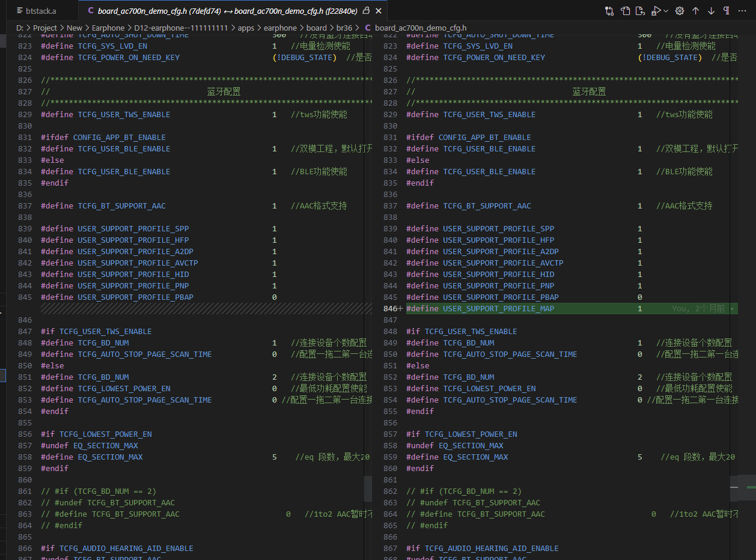Click '#if TCFG_AUDIO_HEARING_AID_ENABLE' in left pane
Viewport: 756px width, 560px height.
tap(117, 548)
